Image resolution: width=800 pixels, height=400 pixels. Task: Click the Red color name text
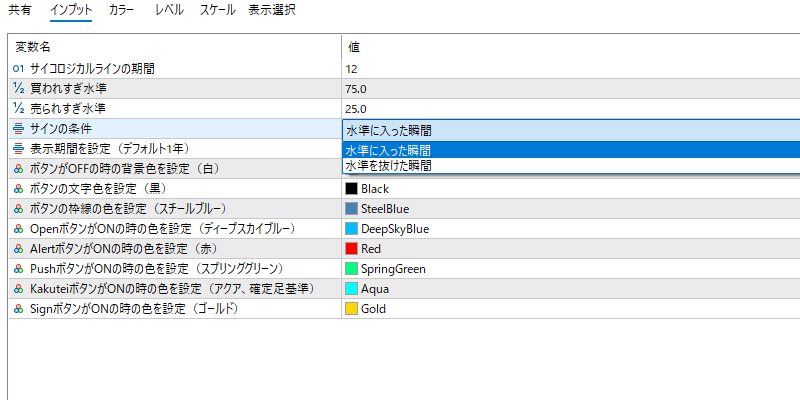point(371,249)
